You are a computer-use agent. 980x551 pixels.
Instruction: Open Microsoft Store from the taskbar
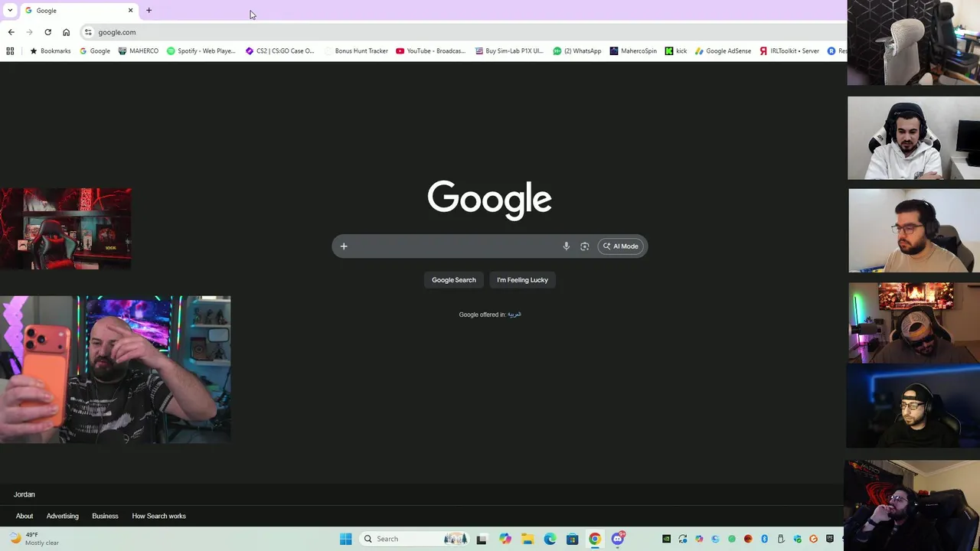[572, 539]
